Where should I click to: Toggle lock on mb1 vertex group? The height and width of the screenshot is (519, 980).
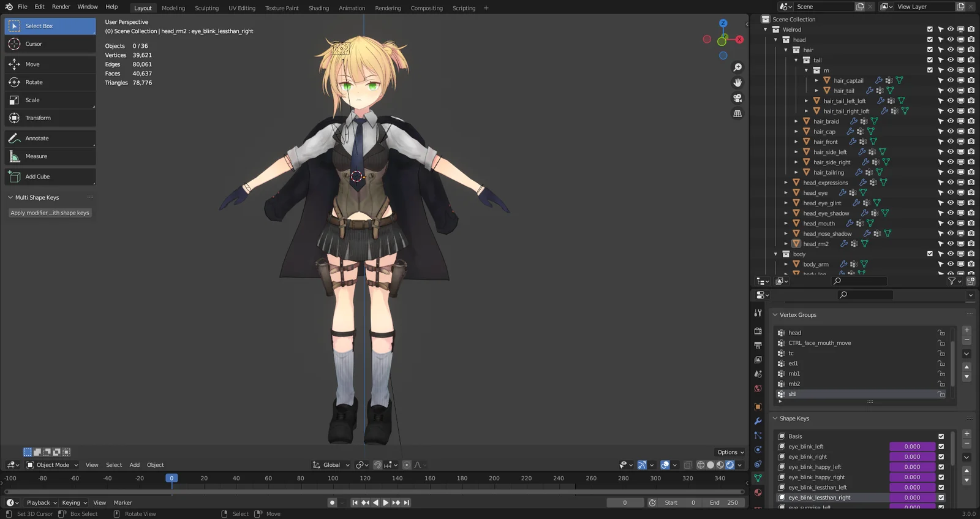point(941,374)
